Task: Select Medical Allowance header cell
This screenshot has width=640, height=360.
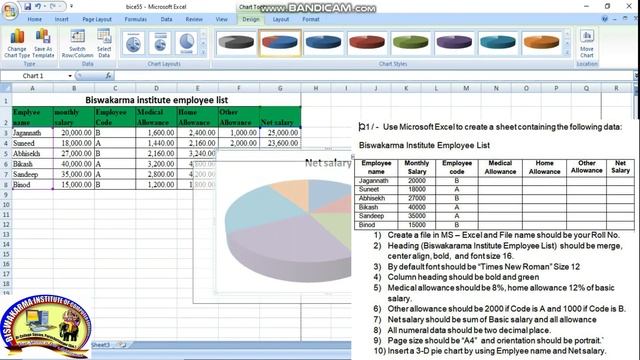Action: (156, 117)
